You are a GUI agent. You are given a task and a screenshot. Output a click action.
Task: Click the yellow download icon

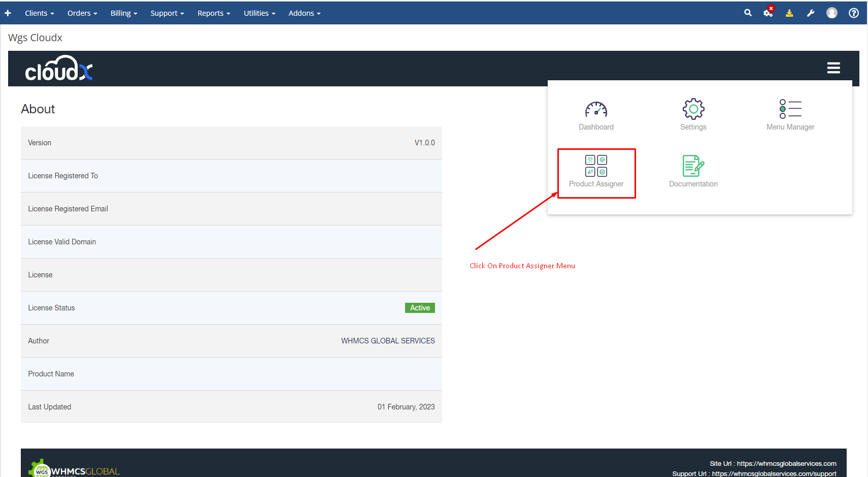pyautogui.click(x=789, y=13)
